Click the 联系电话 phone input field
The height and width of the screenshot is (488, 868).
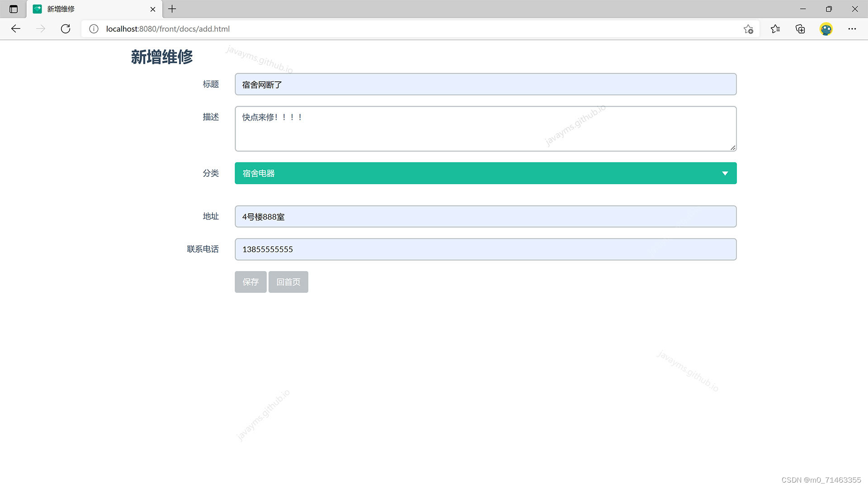[485, 249]
